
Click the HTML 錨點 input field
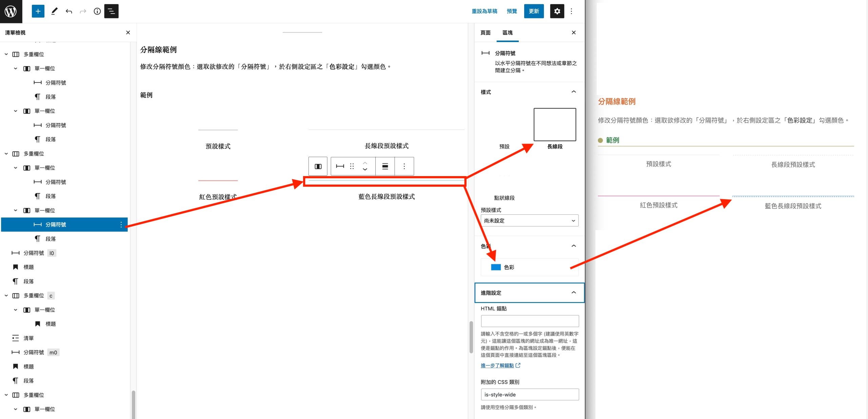pos(530,321)
